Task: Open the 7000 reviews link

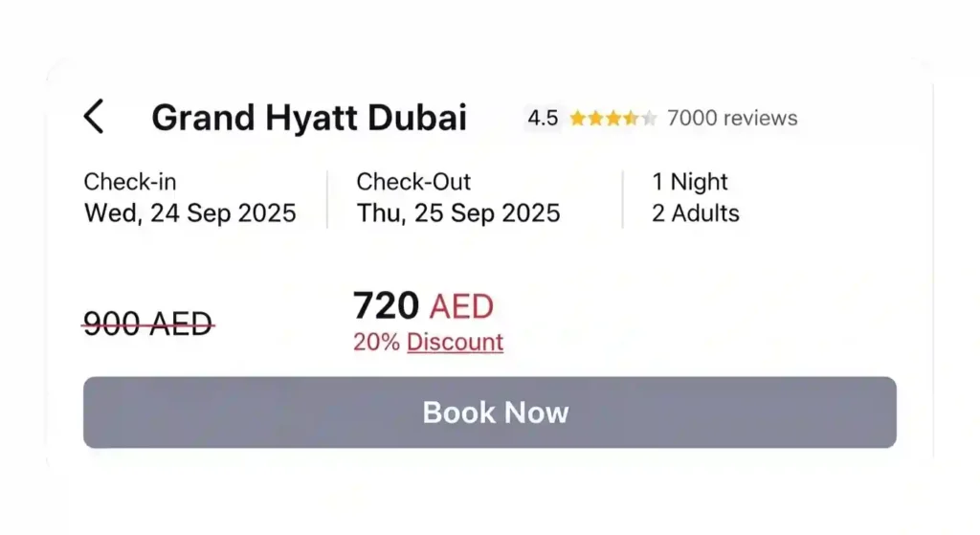Action: coord(732,119)
